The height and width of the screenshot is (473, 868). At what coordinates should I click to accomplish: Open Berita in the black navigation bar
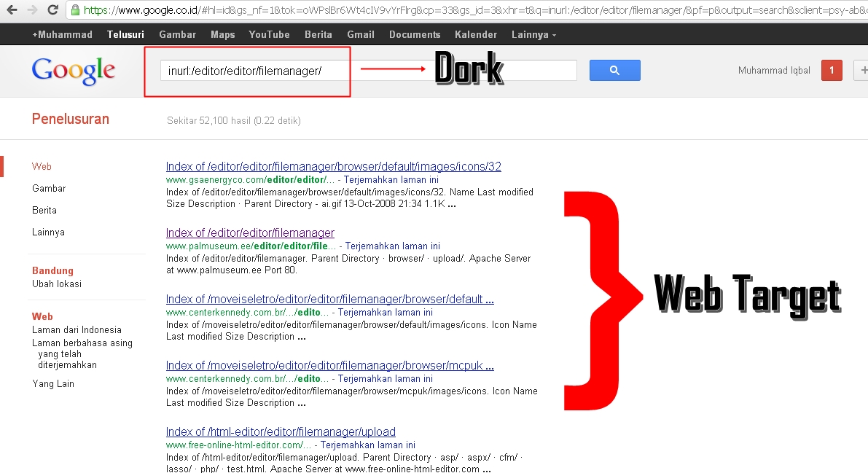[x=318, y=34]
